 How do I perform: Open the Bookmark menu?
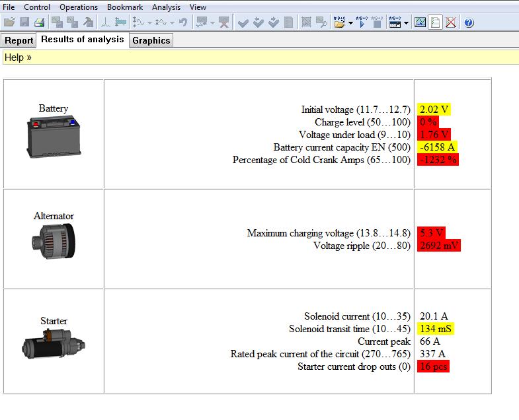tap(125, 7)
